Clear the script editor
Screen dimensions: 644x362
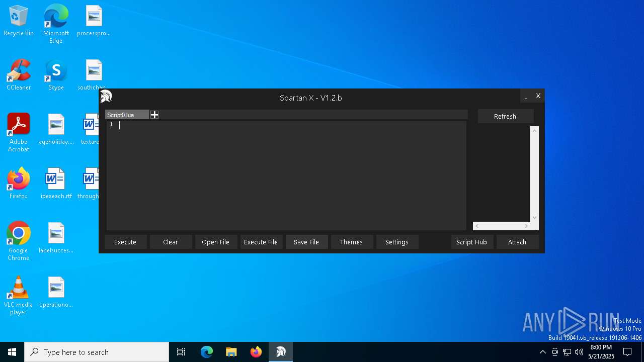[x=171, y=242]
